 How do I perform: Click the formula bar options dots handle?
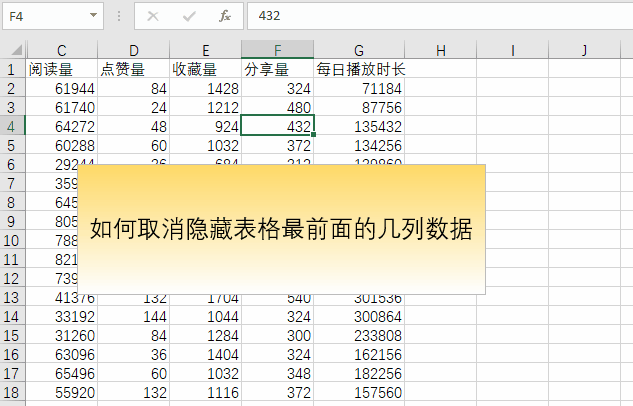tap(119, 16)
